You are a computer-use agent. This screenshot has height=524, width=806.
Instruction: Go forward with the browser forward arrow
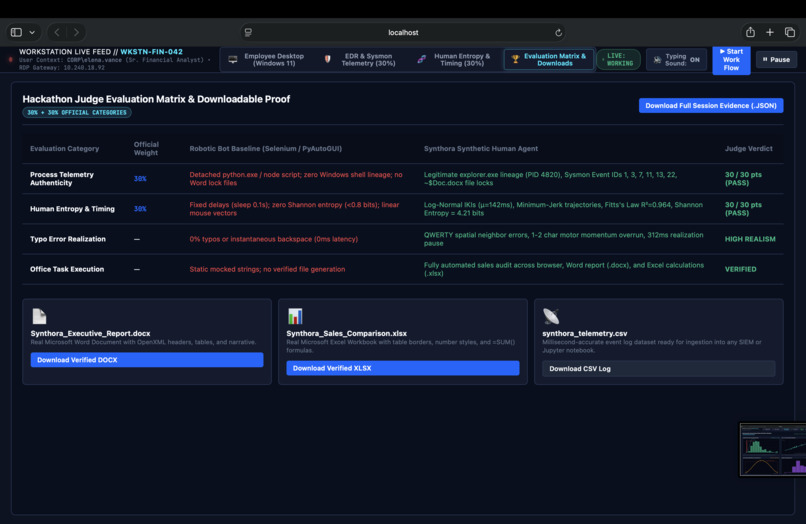(76, 32)
